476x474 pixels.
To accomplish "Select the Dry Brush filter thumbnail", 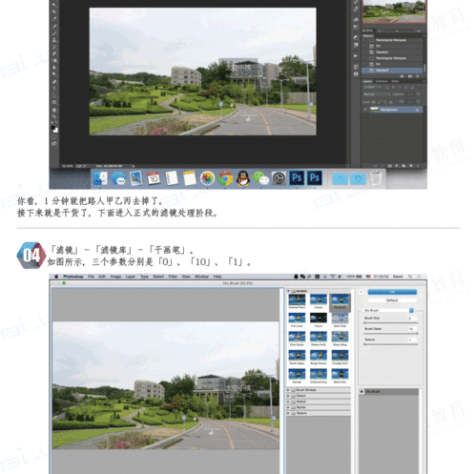I will coord(340,300).
